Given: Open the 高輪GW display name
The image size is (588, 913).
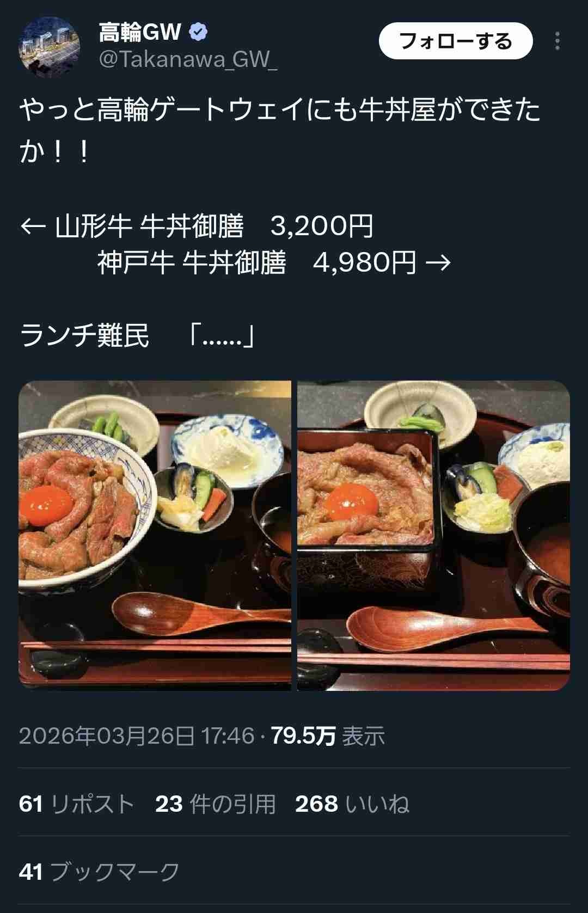Looking at the screenshot, I should coord(140,32).
